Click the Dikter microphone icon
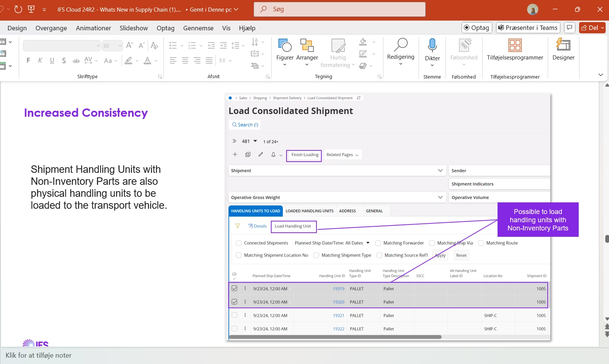The height and width of the screenshot is (364, 609). click(432, 45)
